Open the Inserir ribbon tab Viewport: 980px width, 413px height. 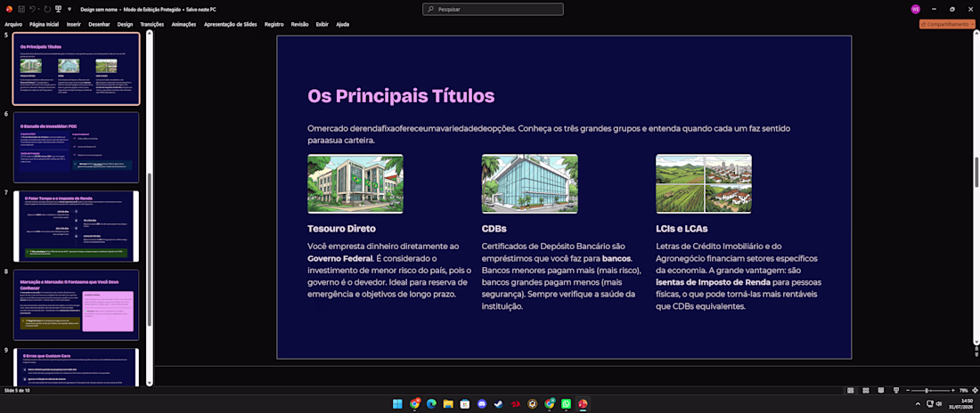point(74,24)
